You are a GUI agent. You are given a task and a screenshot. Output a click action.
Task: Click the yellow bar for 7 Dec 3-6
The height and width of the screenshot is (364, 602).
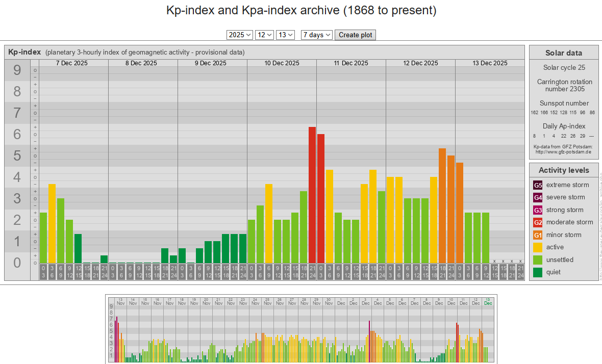click(52, 224)
